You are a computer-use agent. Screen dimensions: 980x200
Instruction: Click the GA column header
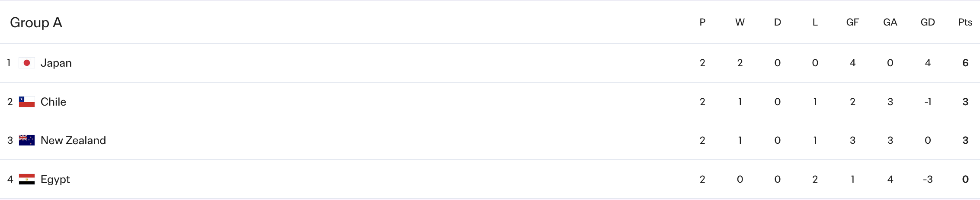890,23
